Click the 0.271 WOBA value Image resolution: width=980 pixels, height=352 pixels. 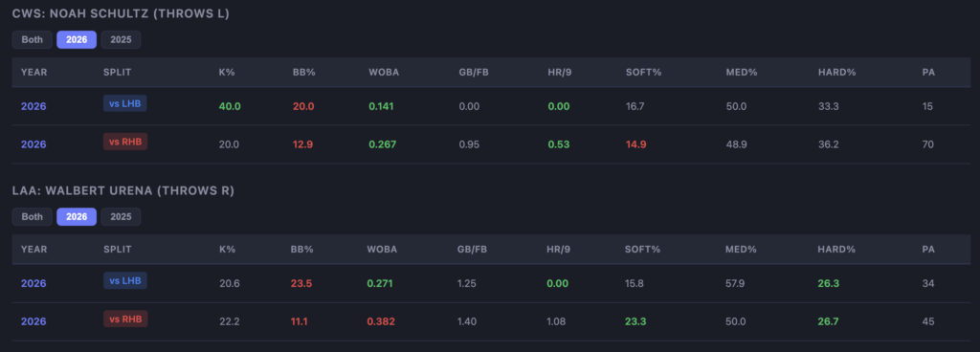click(x=380, y=283)
